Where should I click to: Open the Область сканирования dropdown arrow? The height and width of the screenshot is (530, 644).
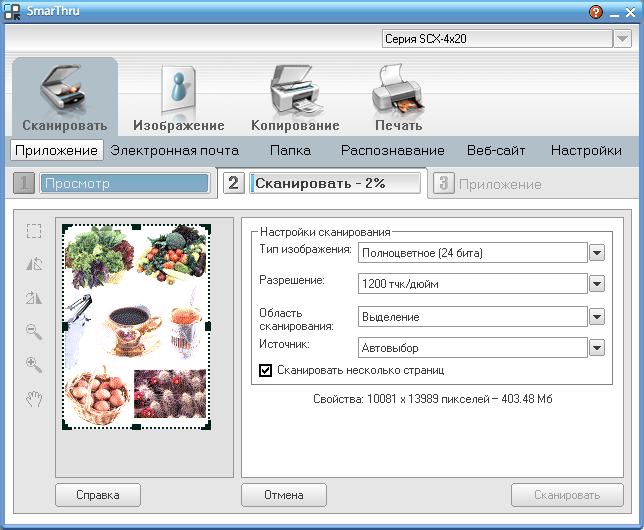point(597,317)
